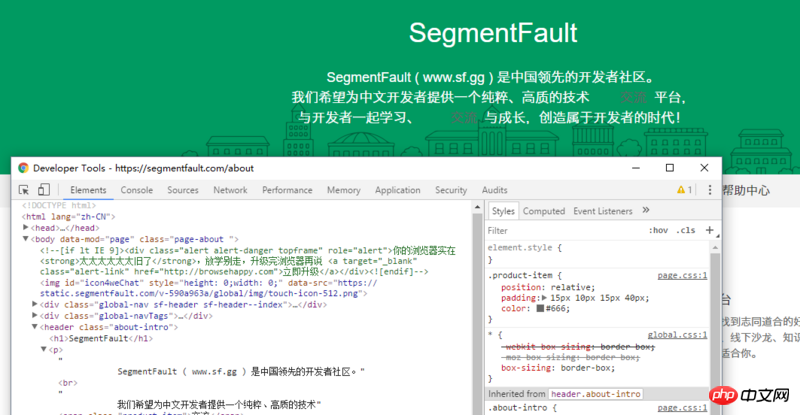Click the header.about-intro inherited link
The width and height of the screenshot is (800, 415).
coord(595,394)
